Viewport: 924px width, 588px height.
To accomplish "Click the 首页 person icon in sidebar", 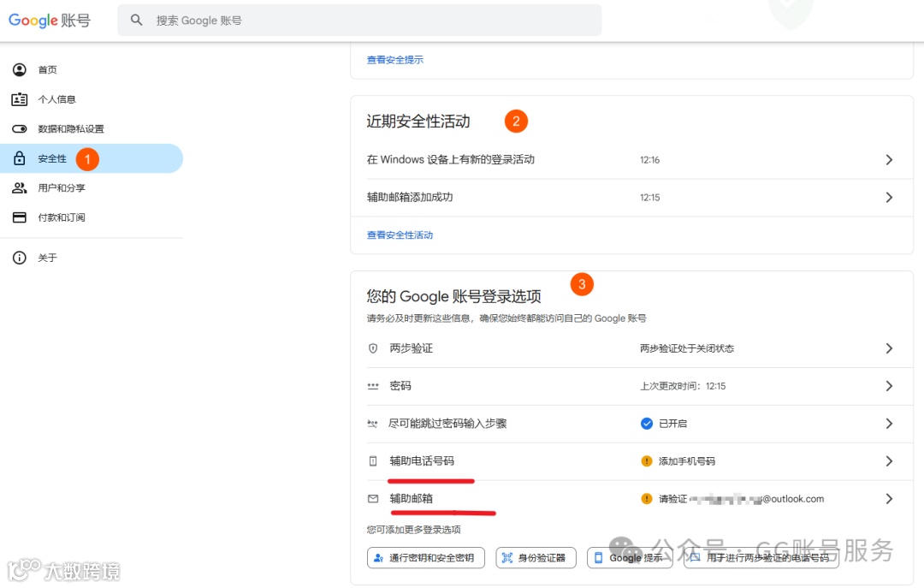I will (20, 69).
